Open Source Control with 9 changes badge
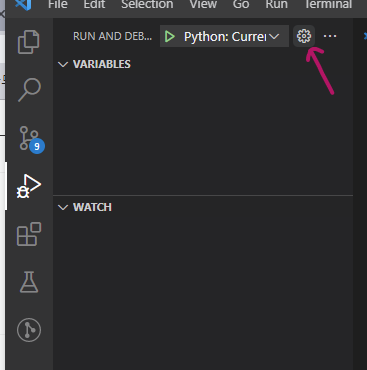The height and width of the screenshot is (370, 367). point(31,139)
